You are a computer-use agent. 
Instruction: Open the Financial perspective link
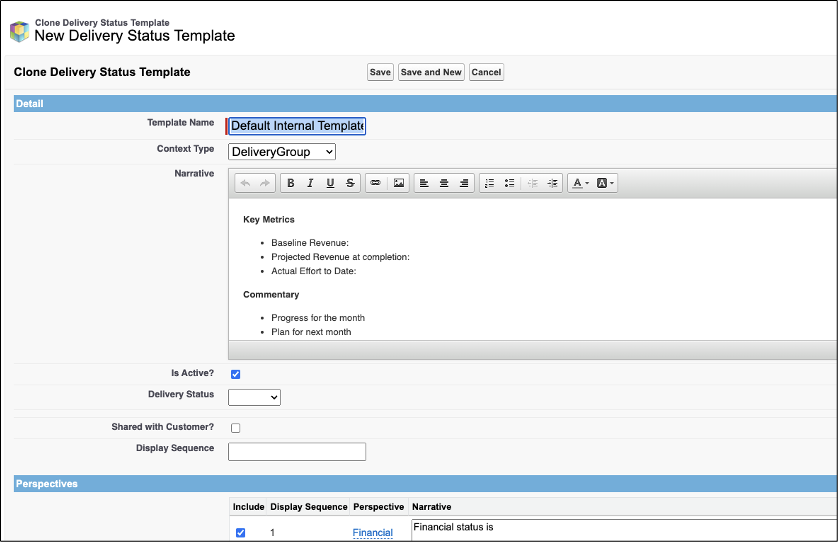[x=373, y=533]
